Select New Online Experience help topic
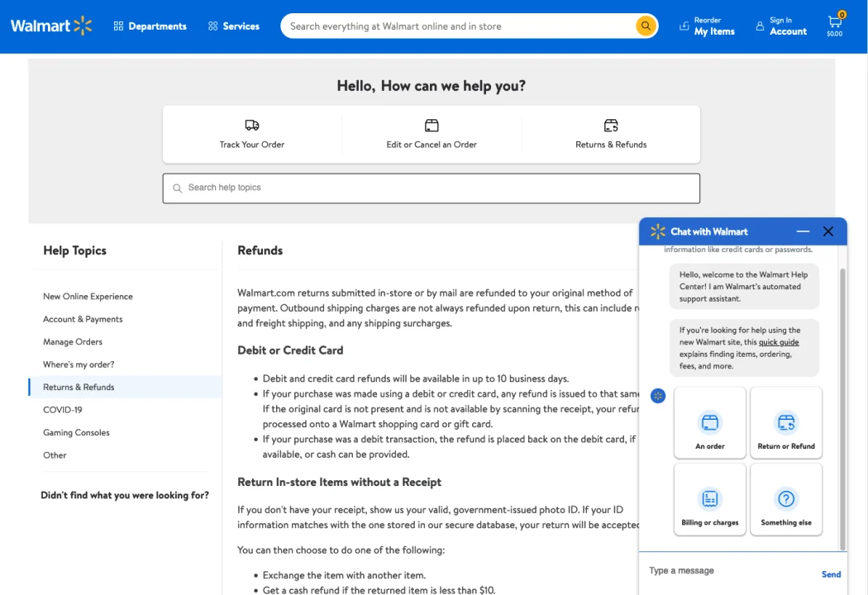The width and height of the screenshot is (868, 595). coord(88,297)
